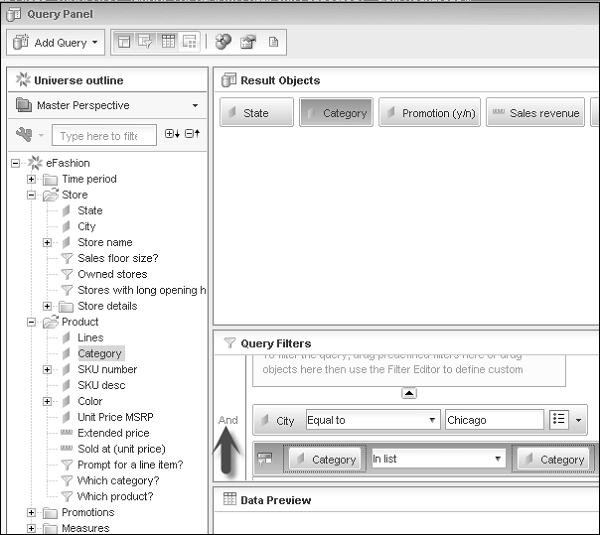Click the combined queries toolbar icon
The image size is (600, 535).
click(x=223, y=42)
